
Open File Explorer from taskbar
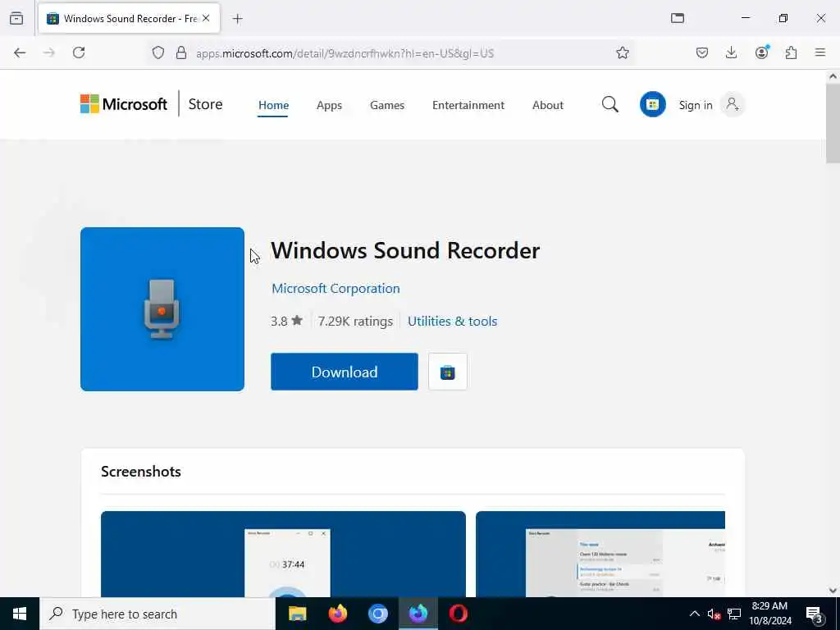(x=297, y=614)
